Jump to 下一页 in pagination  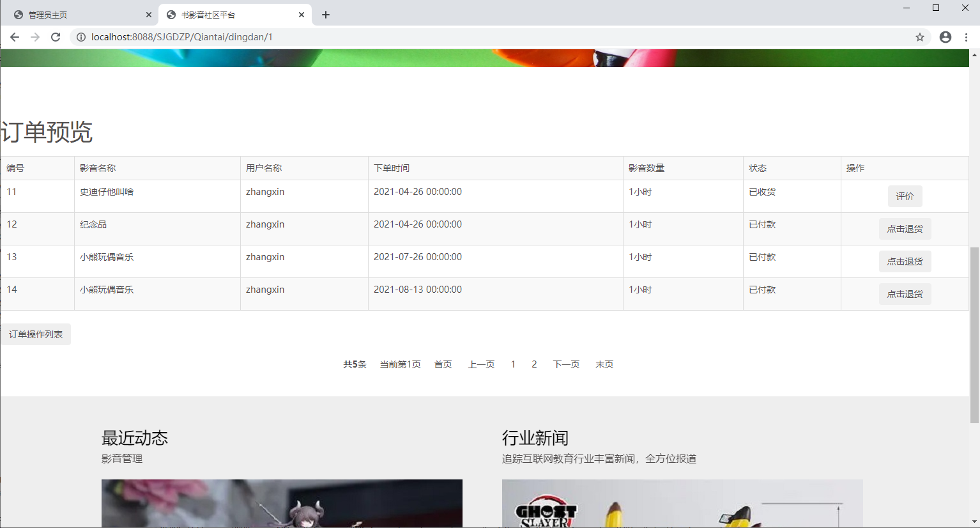pos(566,364)
